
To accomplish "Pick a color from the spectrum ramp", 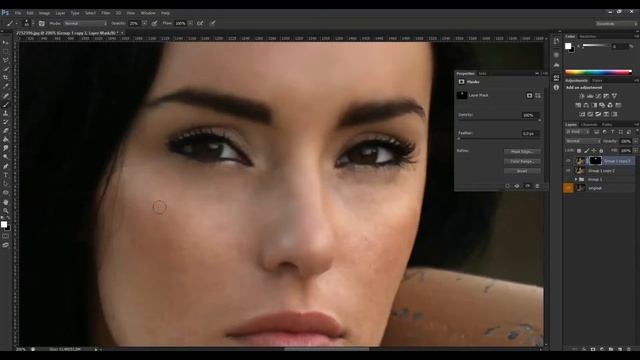I will [x=598, y=72].
